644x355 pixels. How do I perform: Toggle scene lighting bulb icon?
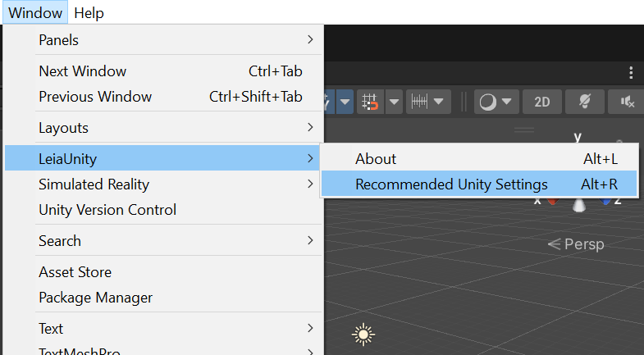585,102
